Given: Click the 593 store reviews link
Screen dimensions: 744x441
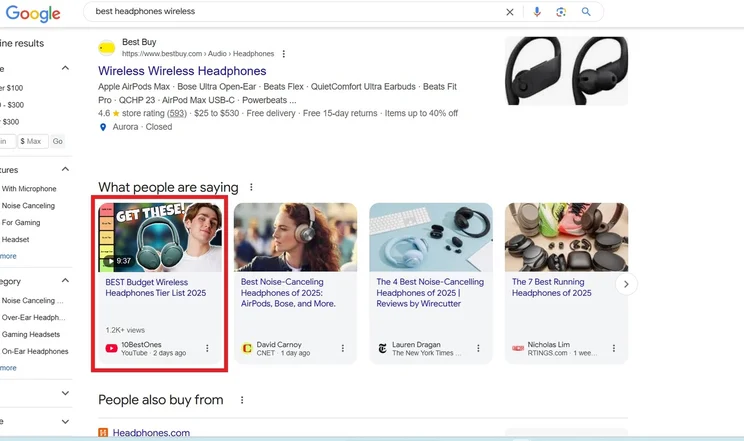Looking at the screenshot, I should click(177, 113).
